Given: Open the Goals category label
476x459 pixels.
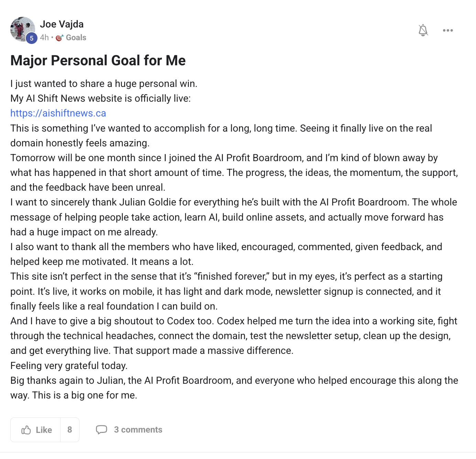Looking at the screenshot, I should pos(76,37).
